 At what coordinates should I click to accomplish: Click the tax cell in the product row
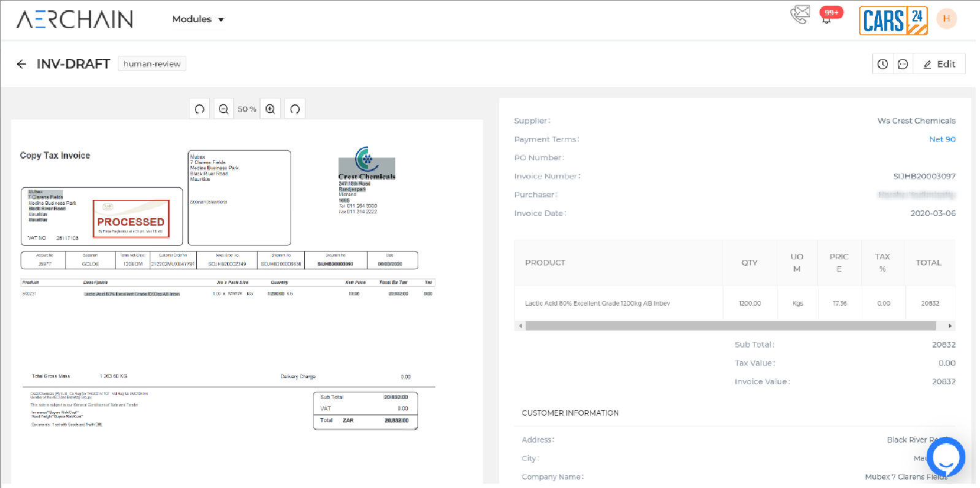884,303
